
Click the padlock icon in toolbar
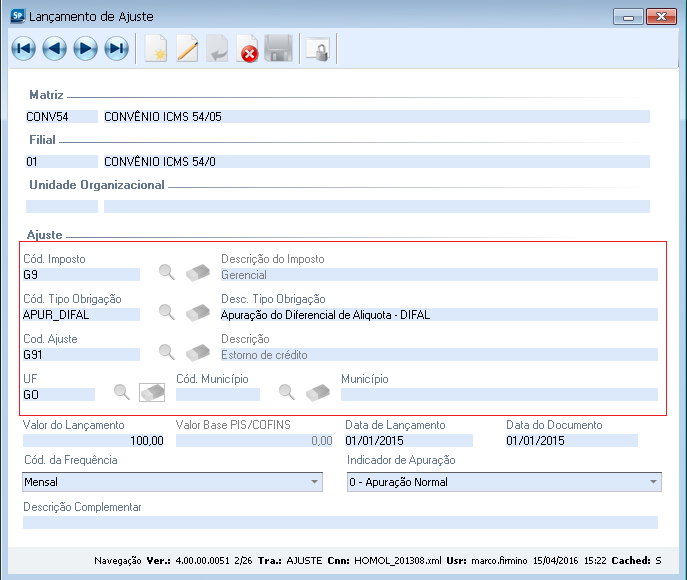[x=318, y=49]
